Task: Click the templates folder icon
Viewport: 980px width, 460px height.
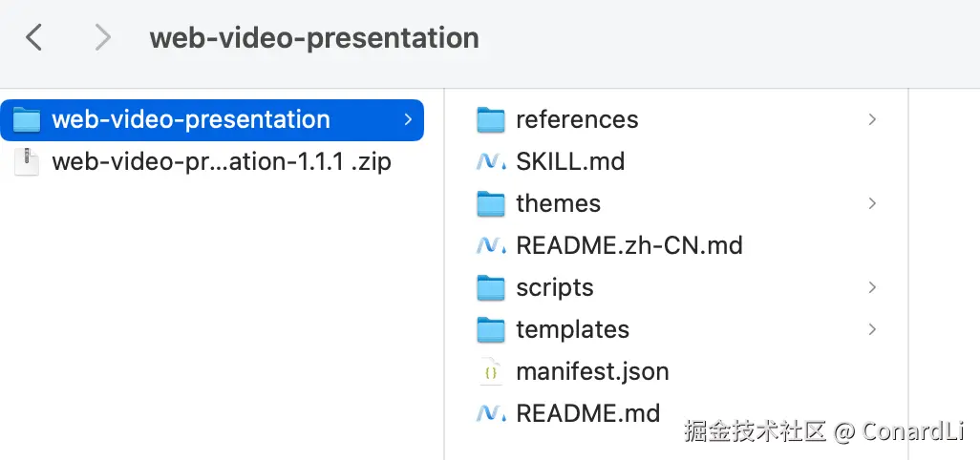Action: click(x=491, y=329)
